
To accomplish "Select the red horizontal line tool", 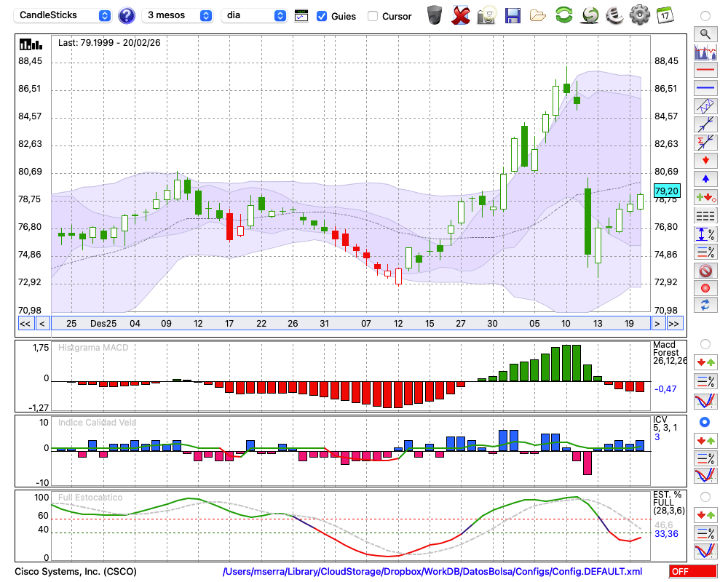I will [x=705, y=71].
